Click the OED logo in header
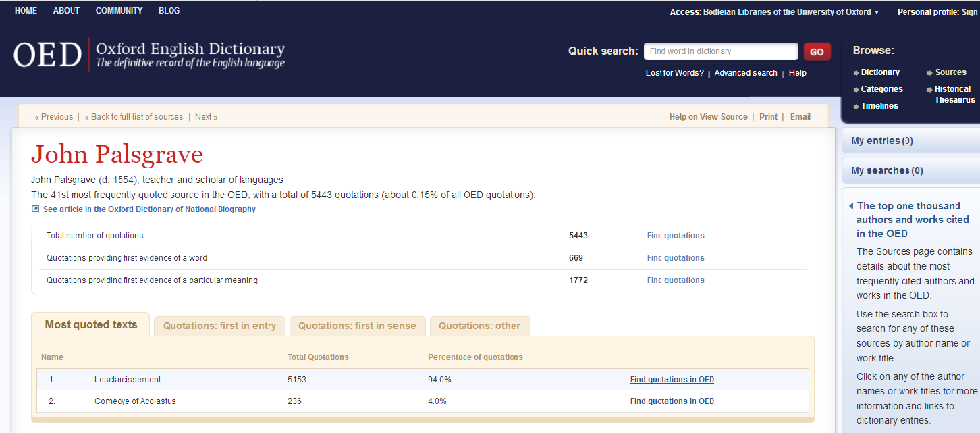 [47, 55]
